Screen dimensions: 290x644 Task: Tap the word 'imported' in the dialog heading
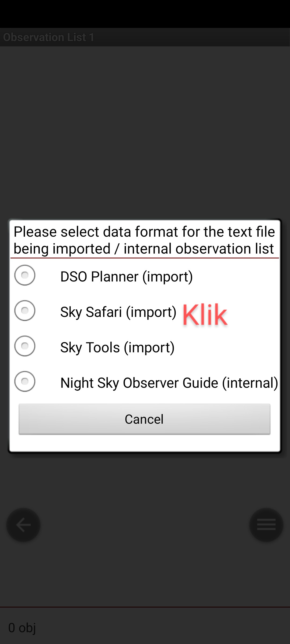click(x=81, y=249)
